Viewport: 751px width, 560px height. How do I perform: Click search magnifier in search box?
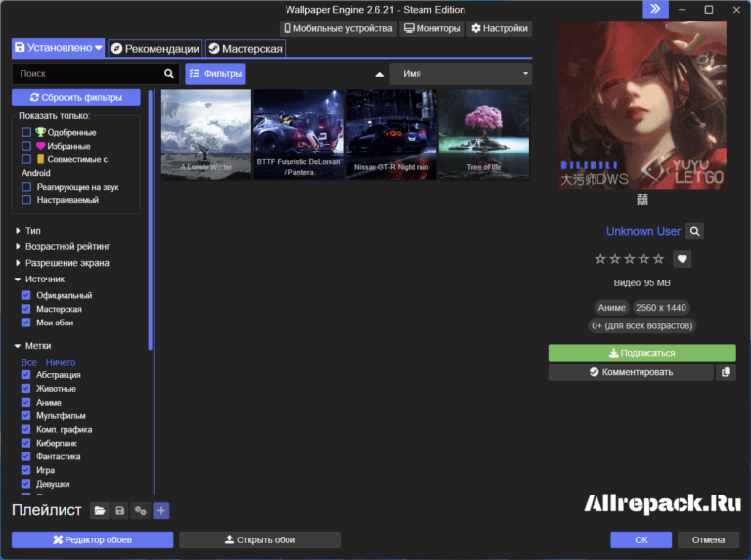[168, 73]
